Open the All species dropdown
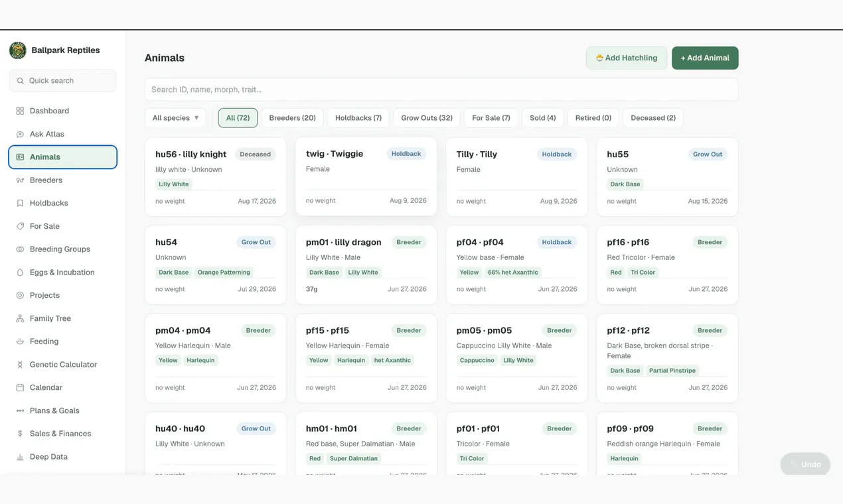This screenshot has height=504, width=843. tap(175, 118)
